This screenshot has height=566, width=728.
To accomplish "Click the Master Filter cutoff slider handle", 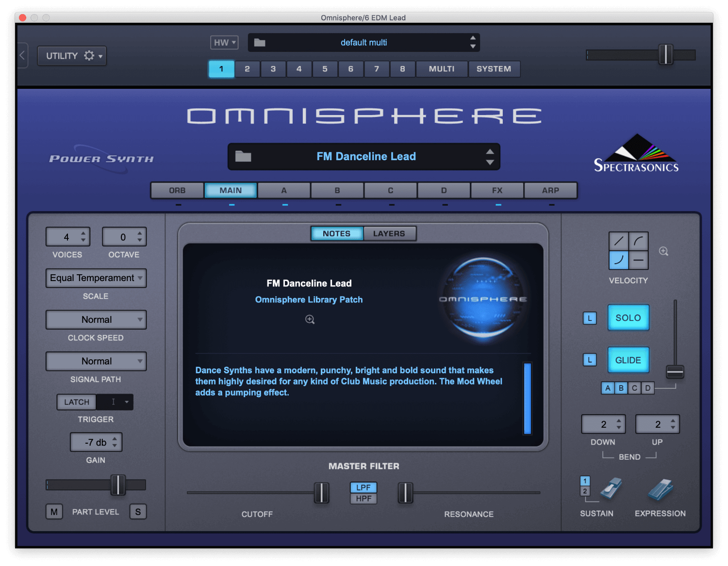I will coord(321,493).
